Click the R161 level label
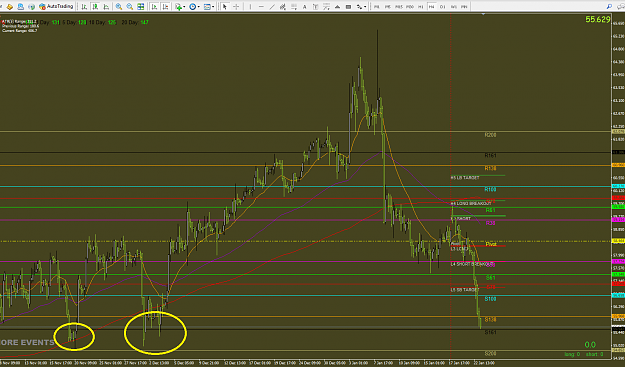The image size is (625, 367). [x=490, y=155]
